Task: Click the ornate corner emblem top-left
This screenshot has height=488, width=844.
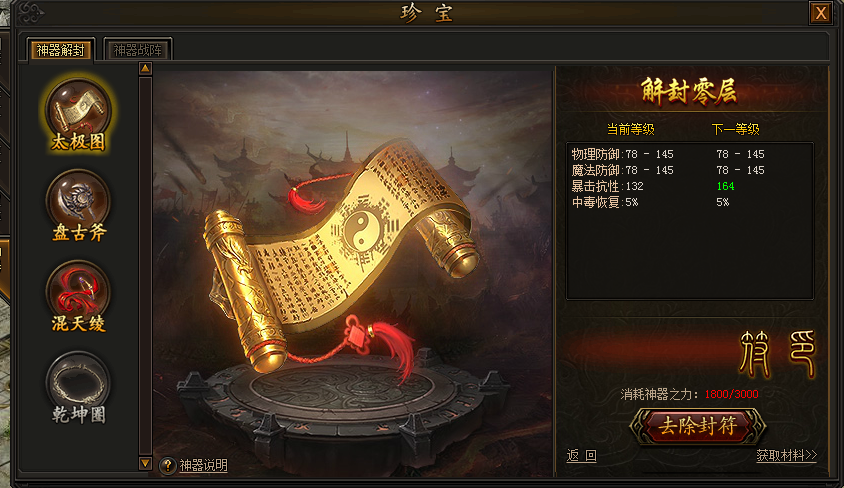Action: 32,13
